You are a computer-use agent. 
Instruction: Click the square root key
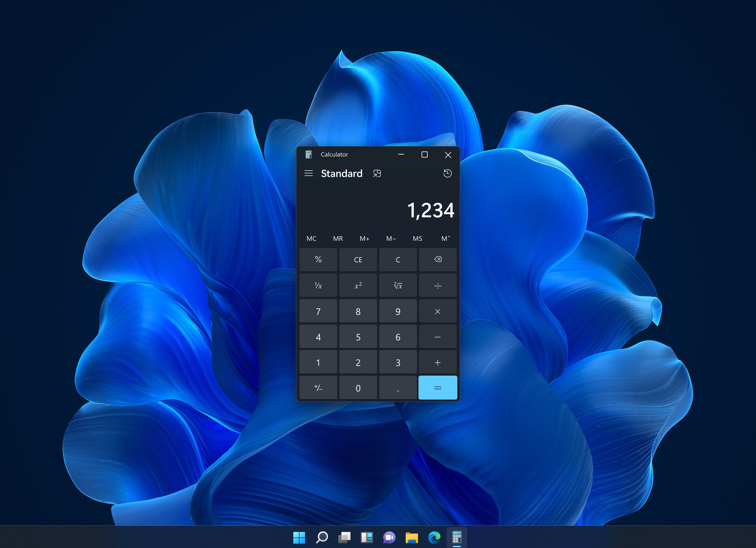coord(398,285)
